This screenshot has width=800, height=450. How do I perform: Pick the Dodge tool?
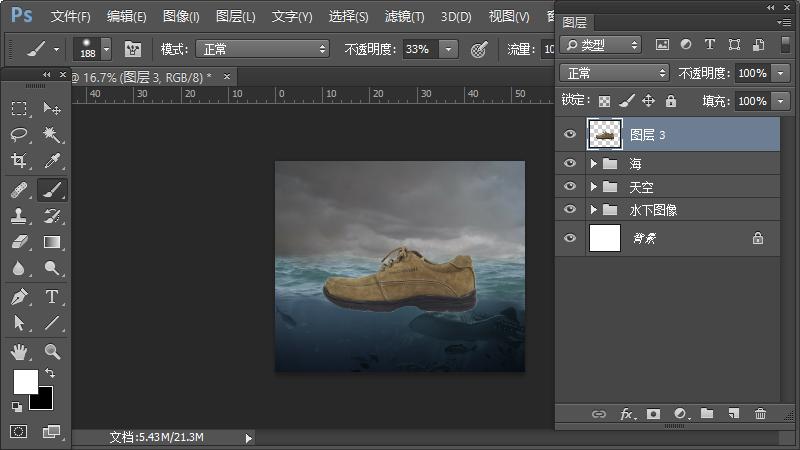click(52, 268)
